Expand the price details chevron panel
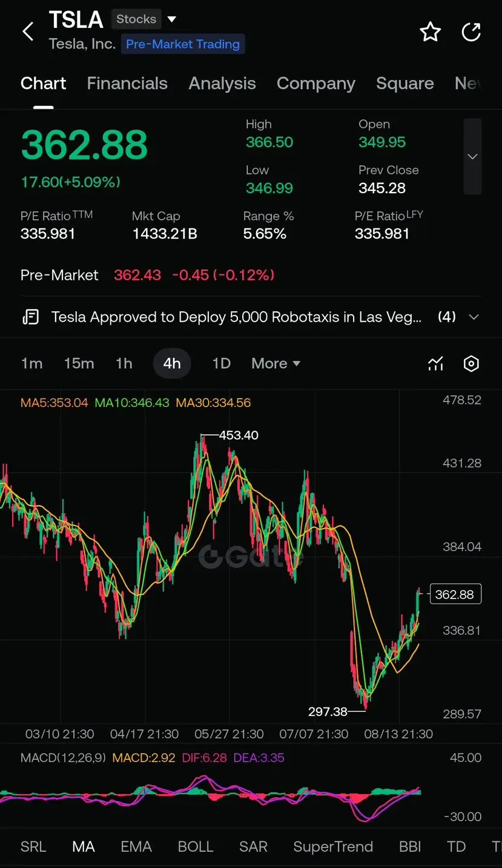The image size is (502, 868). (x=472, y=156)
